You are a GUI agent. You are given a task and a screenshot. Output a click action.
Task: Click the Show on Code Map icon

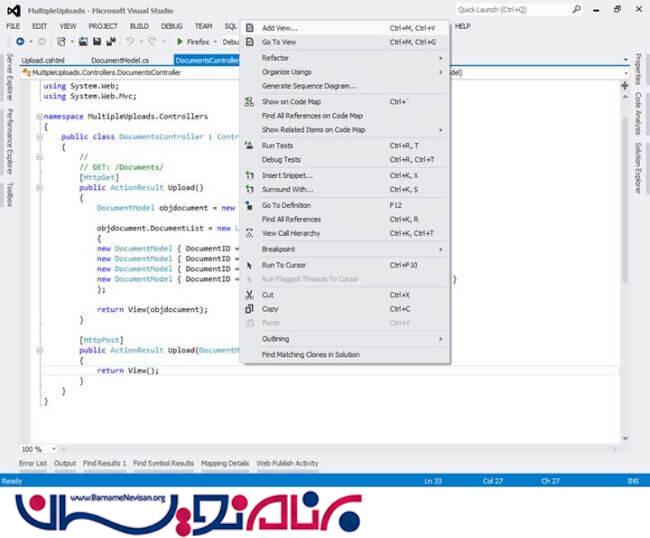click(250, 102)
